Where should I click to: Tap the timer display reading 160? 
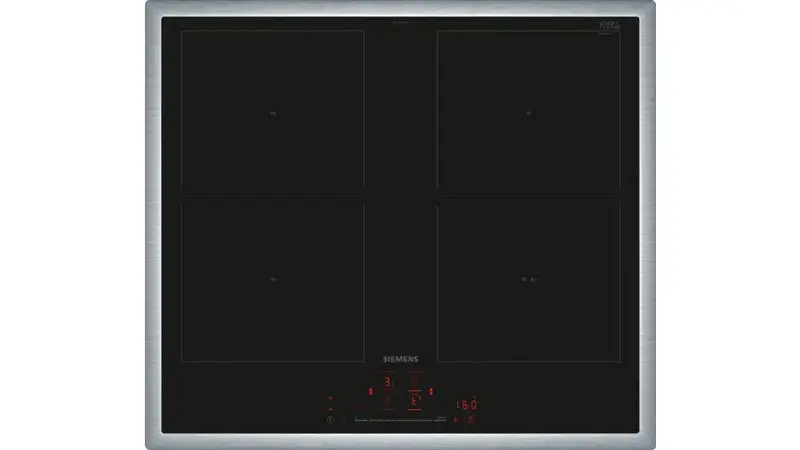(x=466, y=405)
